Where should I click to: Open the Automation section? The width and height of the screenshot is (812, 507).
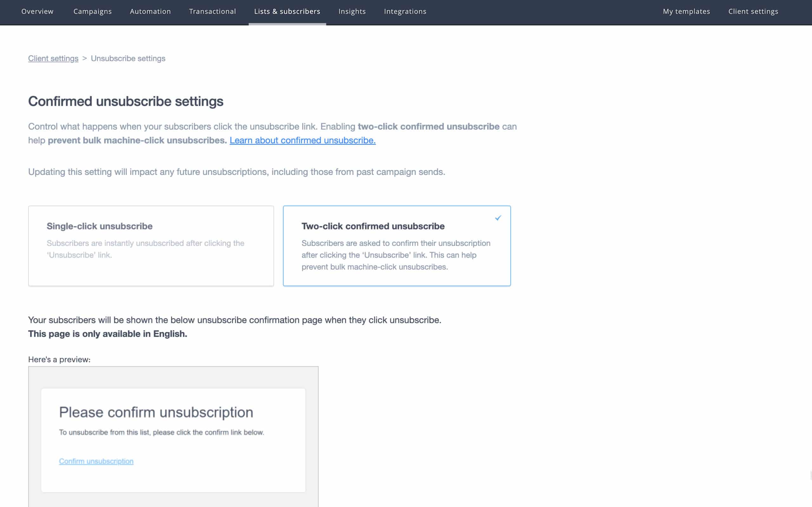click(150, 11)
